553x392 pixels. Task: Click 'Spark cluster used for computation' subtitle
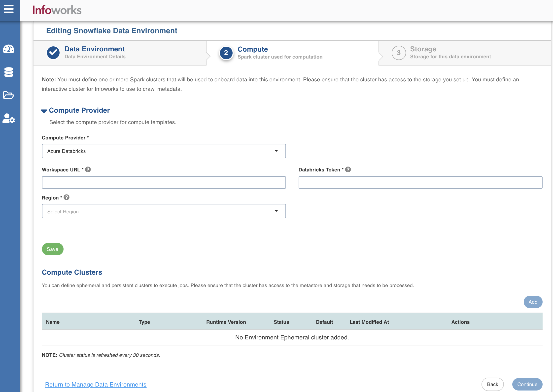tap(280, 57)
